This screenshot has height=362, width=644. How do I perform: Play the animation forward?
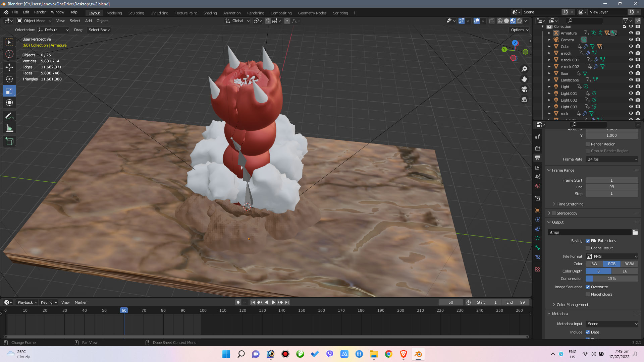click(273, 302)
